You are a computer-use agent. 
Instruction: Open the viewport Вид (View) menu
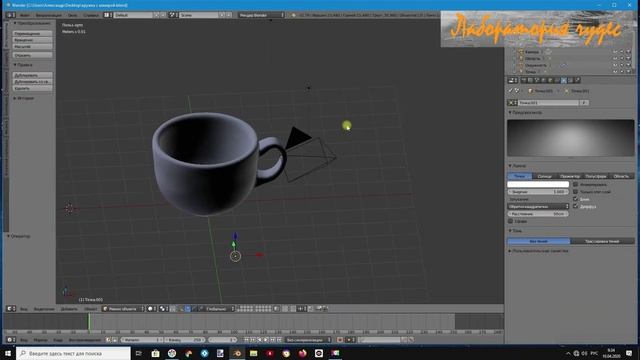pos(24,309)
